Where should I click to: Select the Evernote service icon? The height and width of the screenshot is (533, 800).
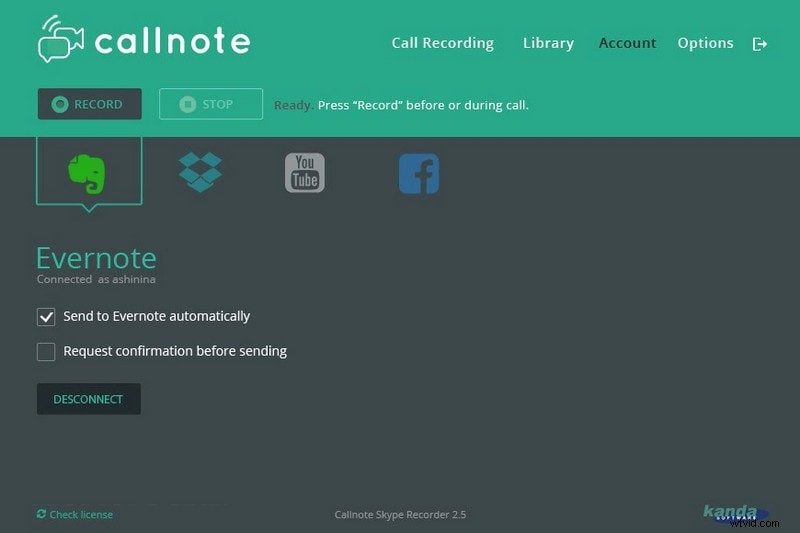click(x=87, y=174)
